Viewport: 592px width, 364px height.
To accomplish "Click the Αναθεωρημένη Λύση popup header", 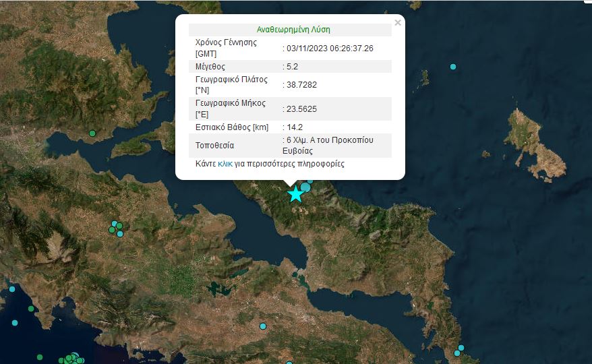I will click(x=293, y=30).
